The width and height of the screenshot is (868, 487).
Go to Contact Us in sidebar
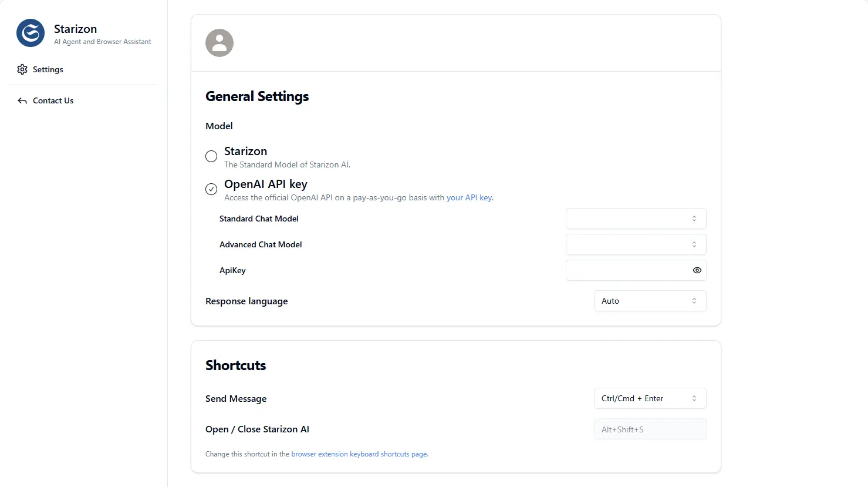[x=53, y=100]
